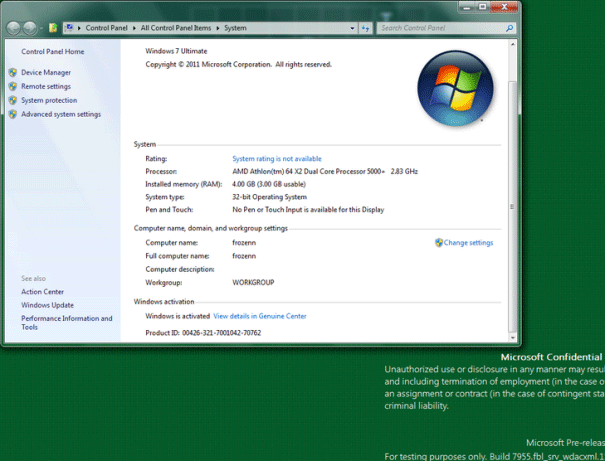Click the shield icon next to Change settings
The width and height of the screenshot is (605, 461).
(x=439, y=243)
